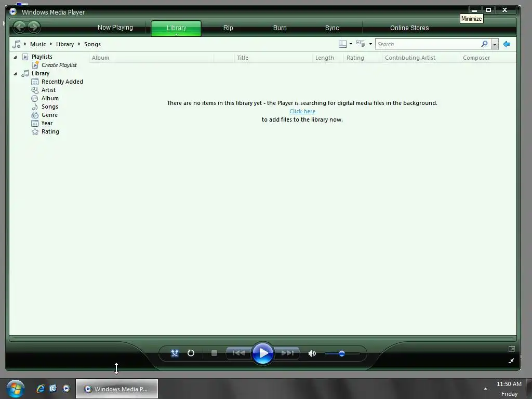Viewport: 532px width, 399px height.
Task: Click the Rating star icon in sidebar
Action: pos(35,131)
